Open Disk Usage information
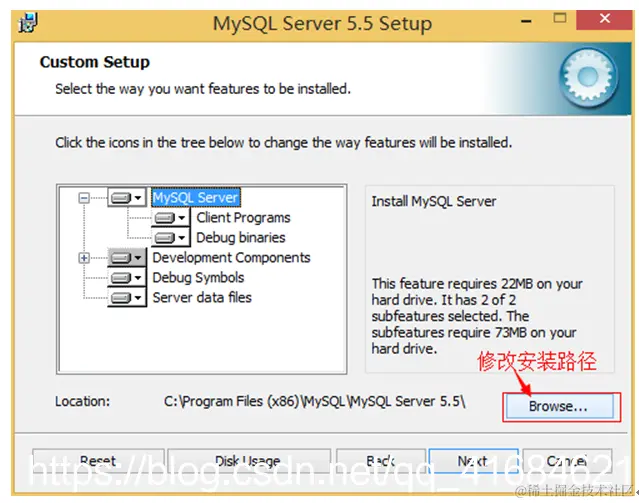The image size is (639, 503). tap(249, 461)
